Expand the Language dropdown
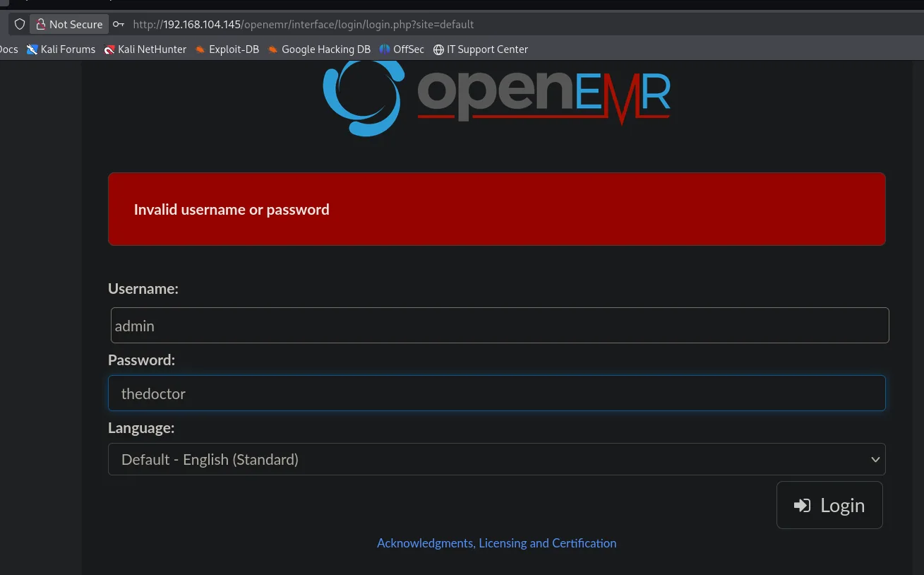Image resolution: width=924 pixels, height=575 pixels. (x=496, y=459)
